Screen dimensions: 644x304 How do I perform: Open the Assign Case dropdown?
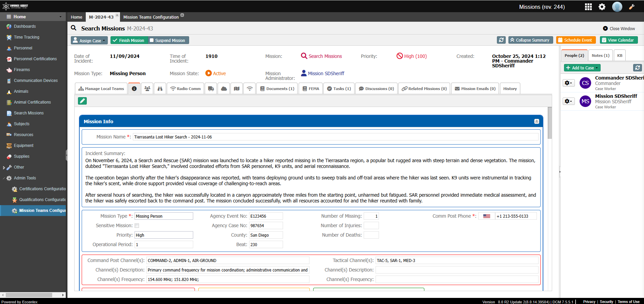89,40
